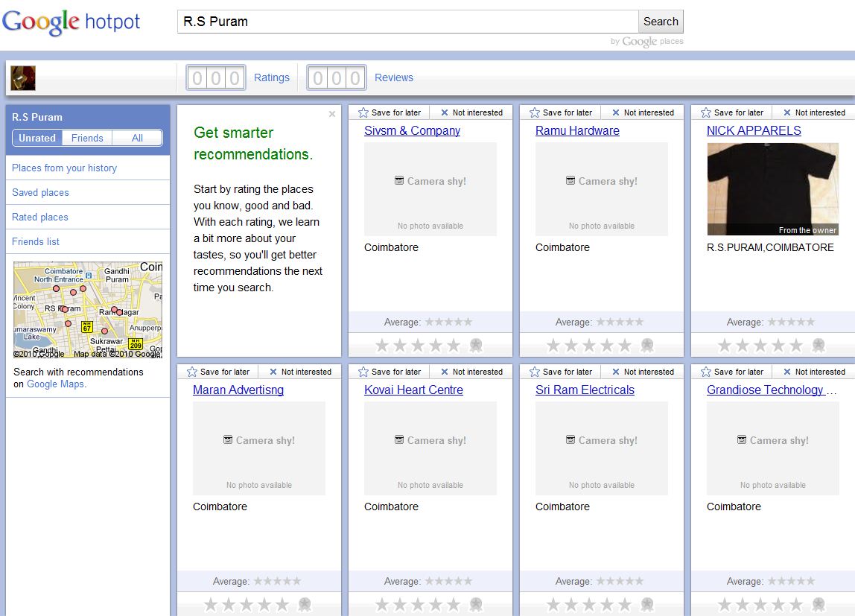Click the Save for later star on Maran Advertisng

192,372
